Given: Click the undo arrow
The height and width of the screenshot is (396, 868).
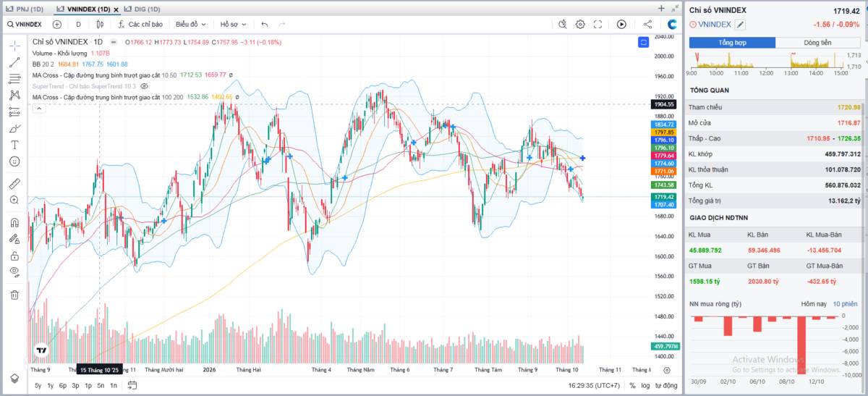Looking at the screenshot, I should 265,24.
